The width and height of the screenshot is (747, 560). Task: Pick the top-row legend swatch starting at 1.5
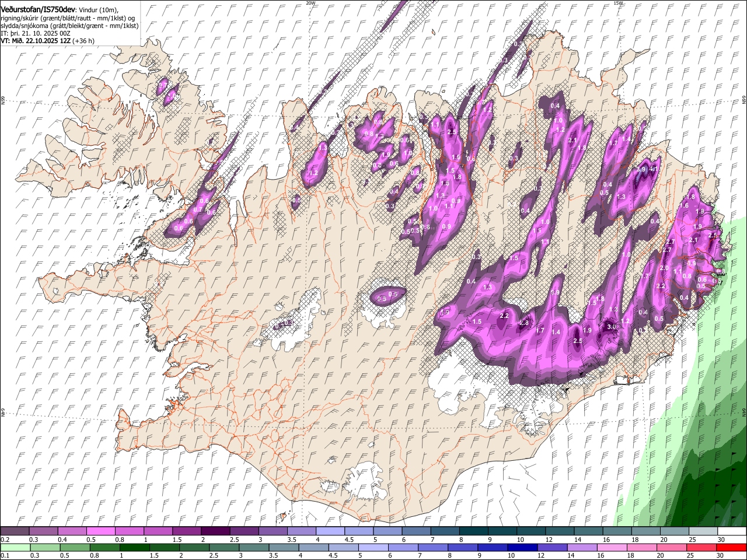tap(186, 531)
